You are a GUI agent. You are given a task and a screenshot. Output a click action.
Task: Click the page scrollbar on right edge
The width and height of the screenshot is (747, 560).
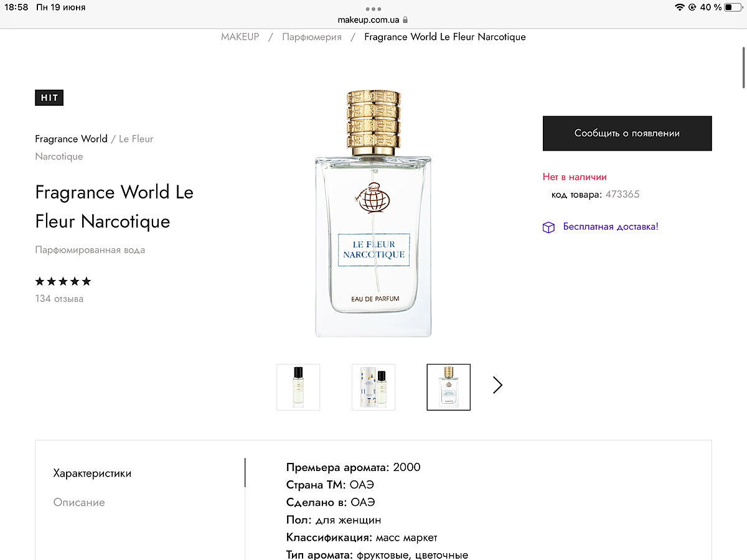click(743, 68)
